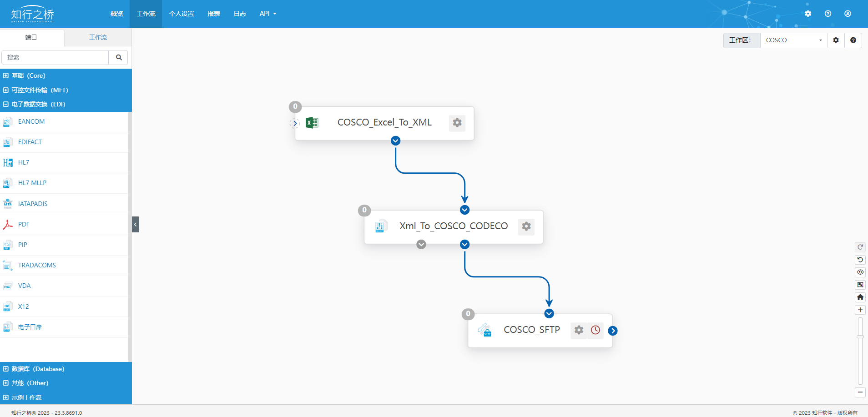Click the blue right-arrow connector on COSCO_SFTP
868x417 pixels.
[x=613, y=331]
